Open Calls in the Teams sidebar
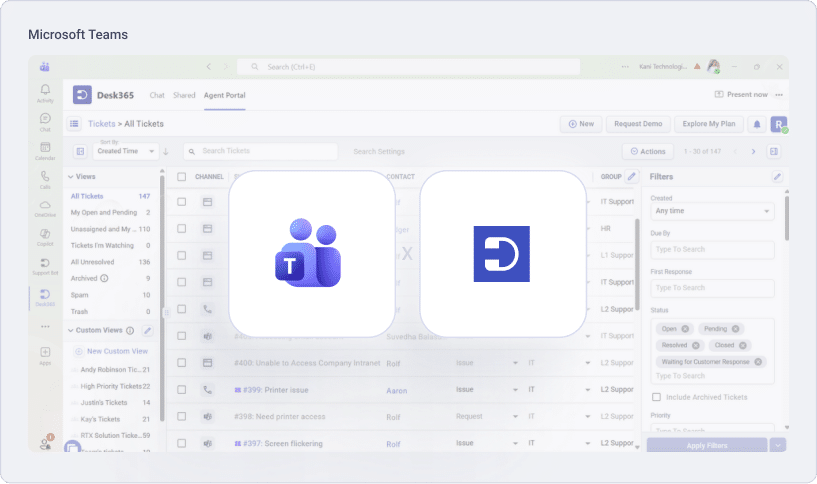 coord(45,180)
